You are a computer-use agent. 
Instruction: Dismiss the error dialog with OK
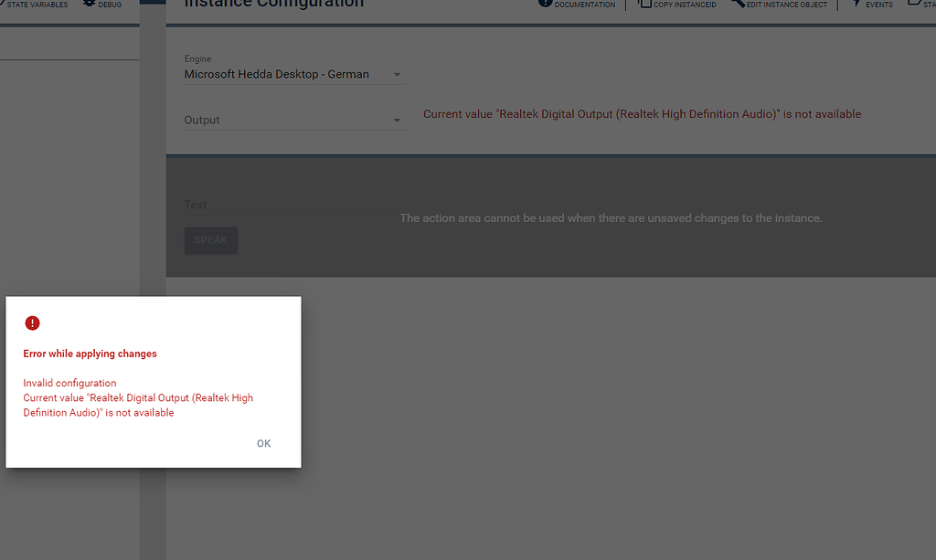(263, 443)
